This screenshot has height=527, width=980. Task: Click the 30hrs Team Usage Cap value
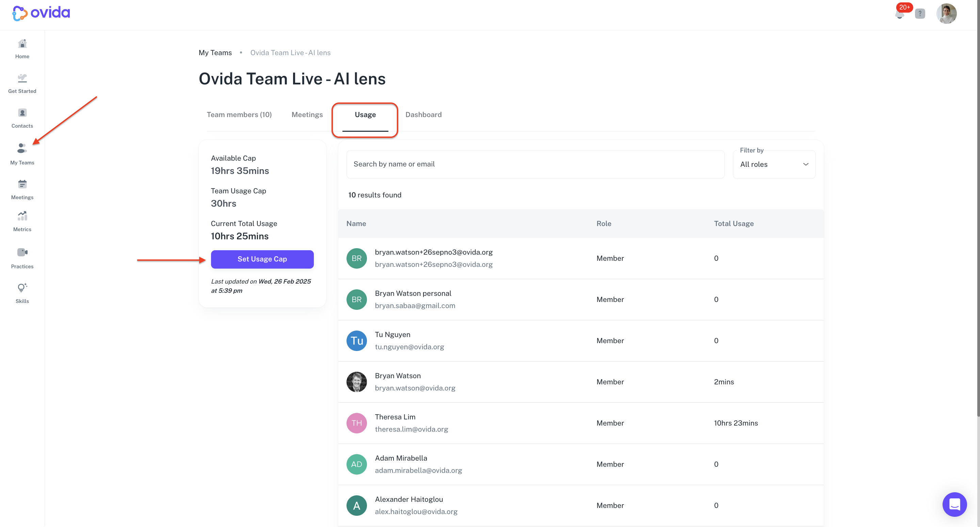point(223,204)
